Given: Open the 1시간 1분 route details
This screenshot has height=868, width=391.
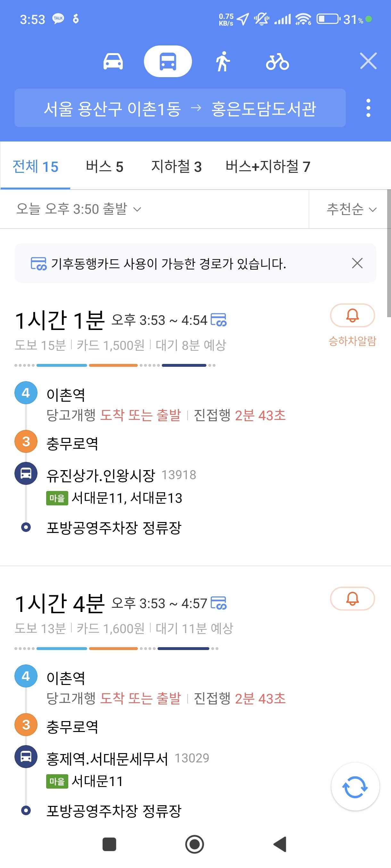Looking at the screenshot, I should (x=60, y=320).
